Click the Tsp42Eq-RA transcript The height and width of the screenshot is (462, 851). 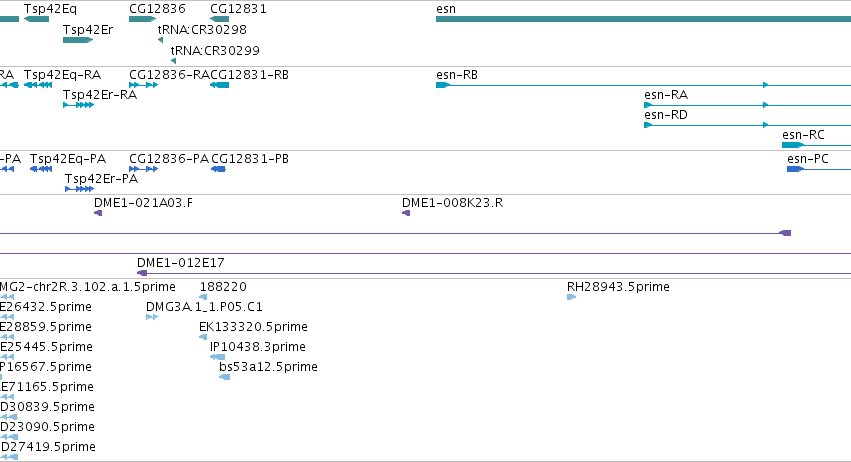(x=38, y=85)
